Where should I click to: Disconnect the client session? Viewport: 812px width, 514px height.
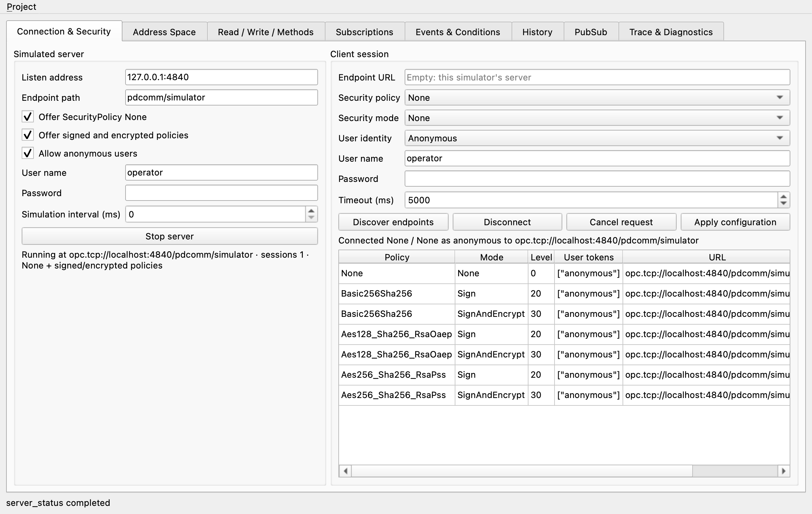pyautogui.click(x=507, y=222)
